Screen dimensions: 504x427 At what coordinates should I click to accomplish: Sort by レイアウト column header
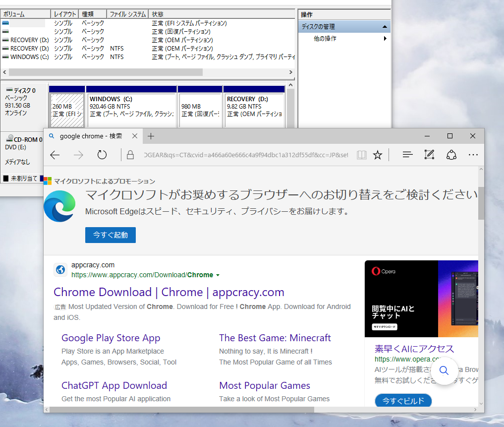[65, 14]
